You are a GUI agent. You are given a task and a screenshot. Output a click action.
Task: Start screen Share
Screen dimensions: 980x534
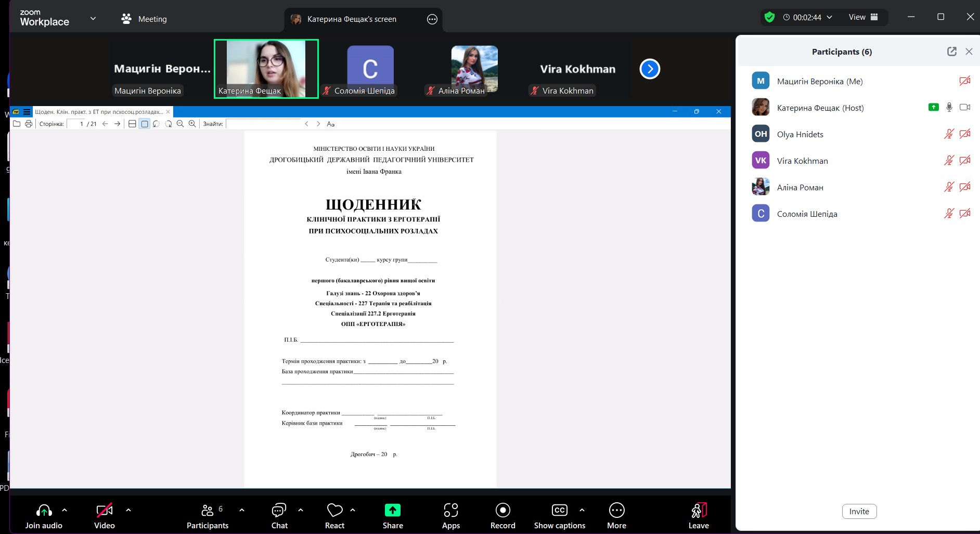pos(393,515)
